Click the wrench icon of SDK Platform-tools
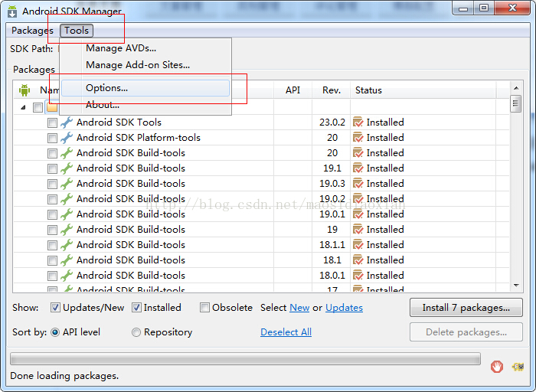 pyautogui.click(x=67, y=138)
